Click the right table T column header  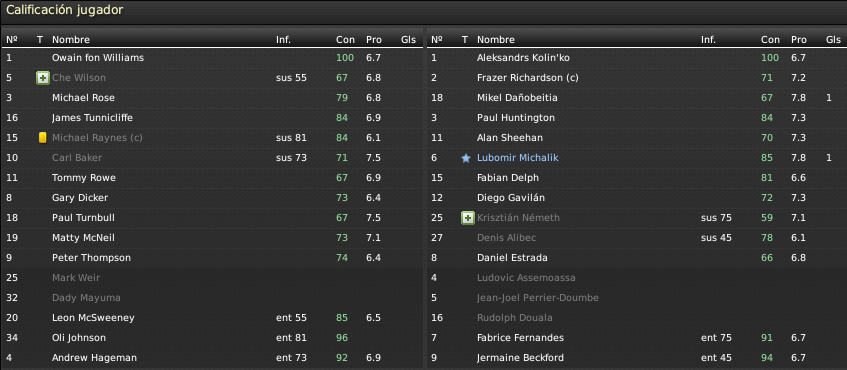[x=465, y=39]
